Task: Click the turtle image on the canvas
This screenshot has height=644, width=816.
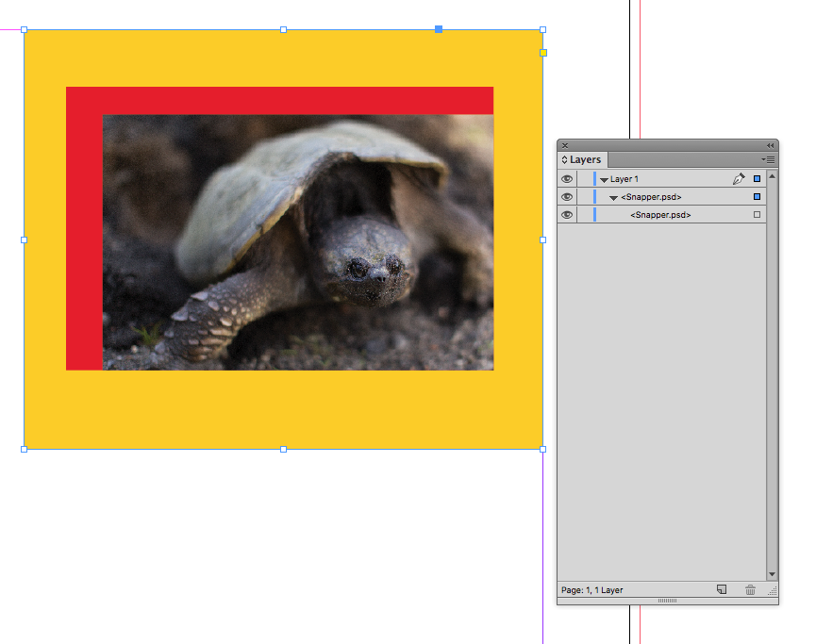Action: coord(298,242)
